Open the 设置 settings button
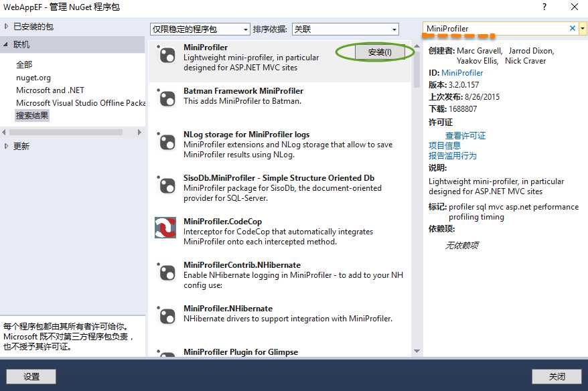Viewport: 588px width, 391px height. (x=31, y=376)
